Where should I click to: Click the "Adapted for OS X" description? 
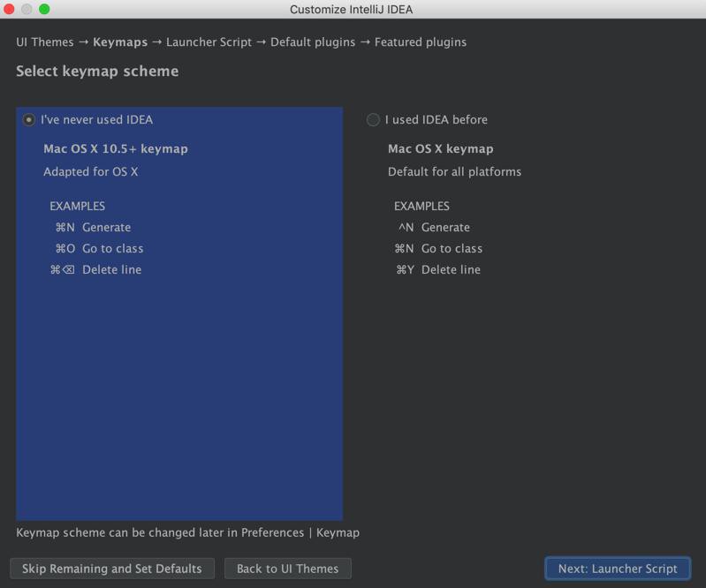(x=90, y=172)
